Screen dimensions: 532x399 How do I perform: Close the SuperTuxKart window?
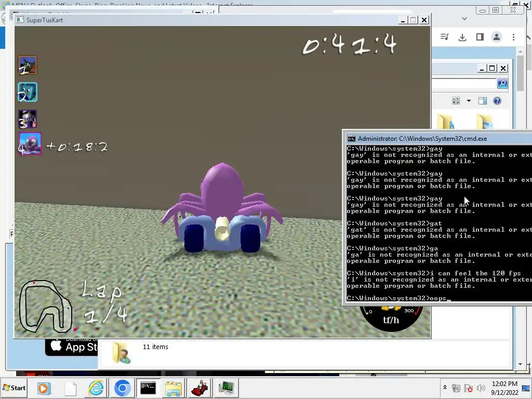[424, 20]
